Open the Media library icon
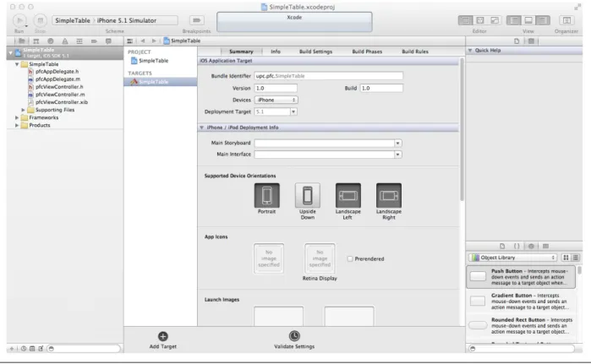This screenshot has width=591, height=364. (x=545, y=246)
